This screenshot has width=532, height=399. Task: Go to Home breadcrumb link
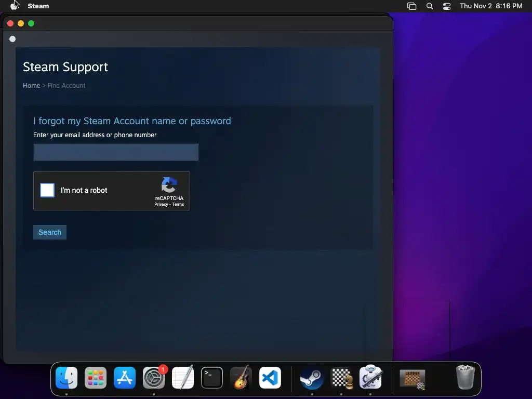pyautogui.click(x=32, y=86)
